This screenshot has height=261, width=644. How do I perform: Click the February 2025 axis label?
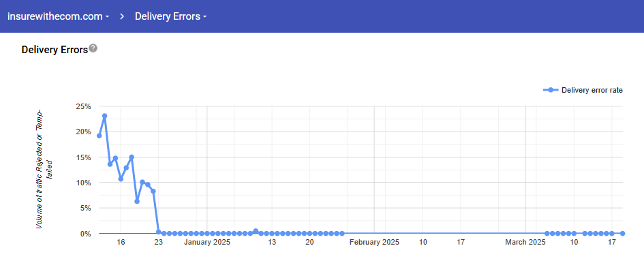[374, 243]
